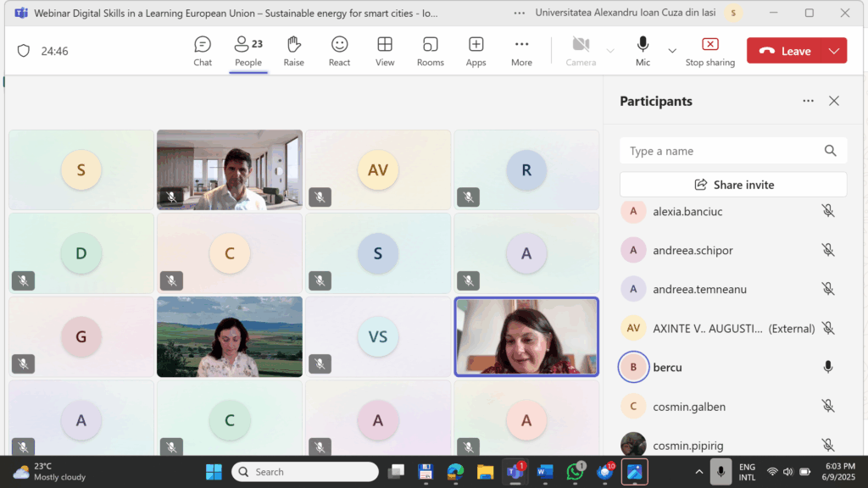This screenshot has height=488, width=868.
Task: Expand the Mic options dropdown arrow
Action: [672, 51]
